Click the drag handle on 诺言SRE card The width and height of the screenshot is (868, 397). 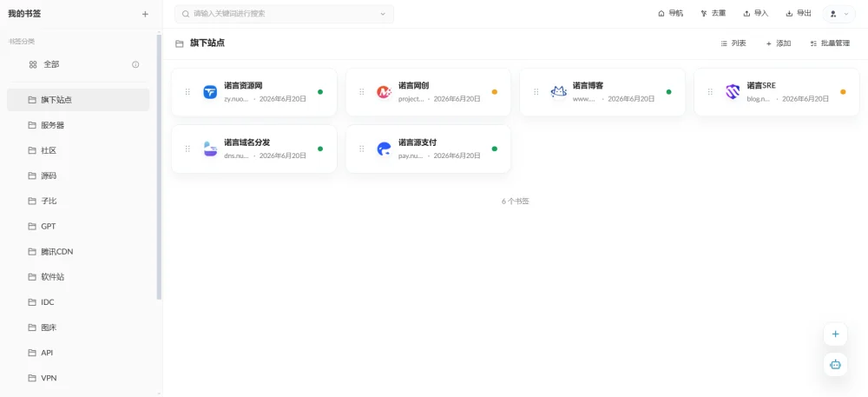point(710,92)
